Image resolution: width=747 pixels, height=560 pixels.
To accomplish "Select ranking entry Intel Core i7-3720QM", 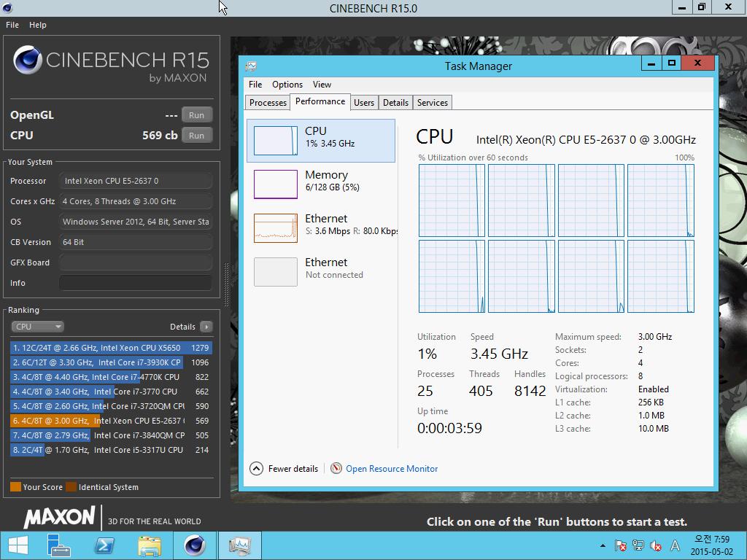I will (111, 406).
